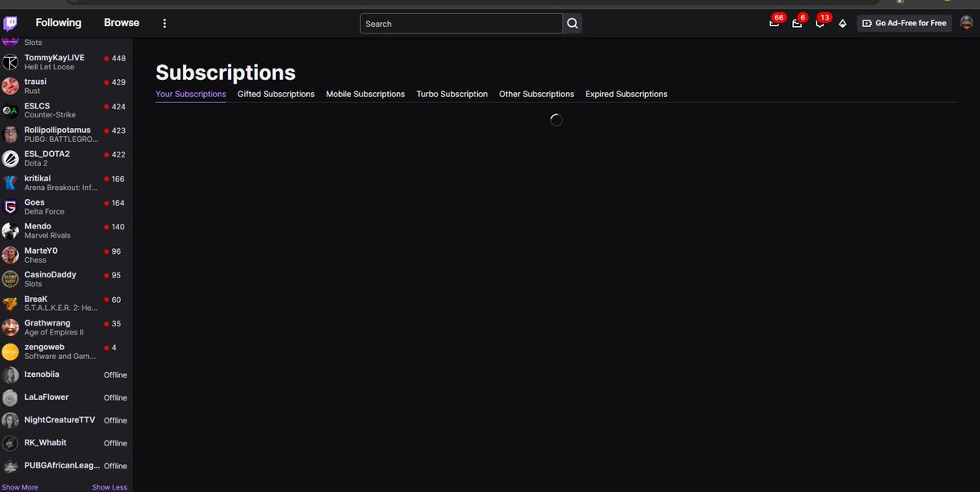Open ESLCS channel avatar

point(10,111)
